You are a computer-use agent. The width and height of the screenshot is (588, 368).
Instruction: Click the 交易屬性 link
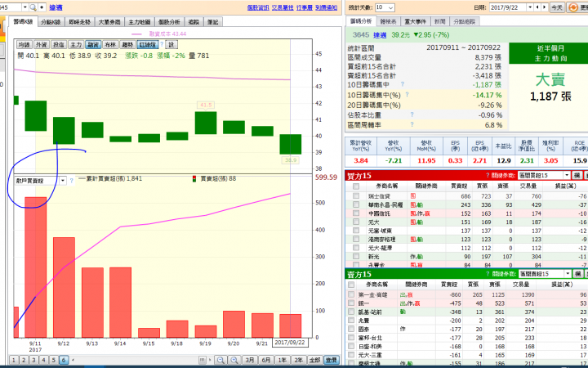pos(283,7)
